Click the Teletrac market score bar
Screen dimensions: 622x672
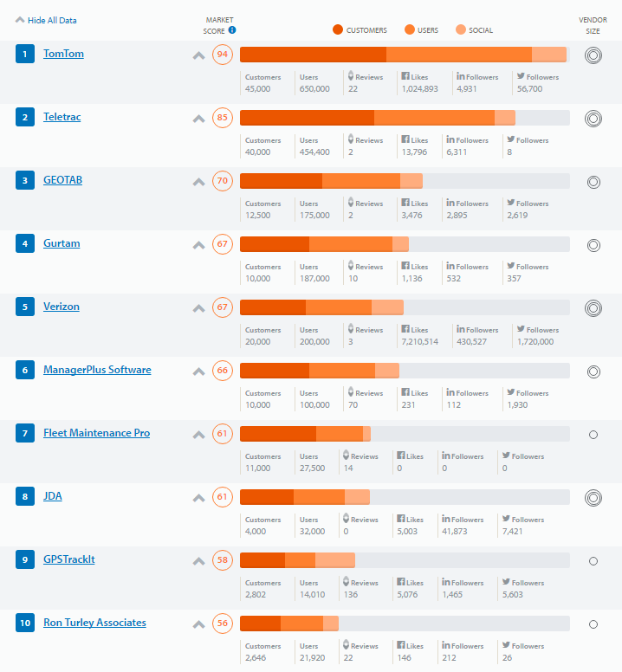click(405, 119)
